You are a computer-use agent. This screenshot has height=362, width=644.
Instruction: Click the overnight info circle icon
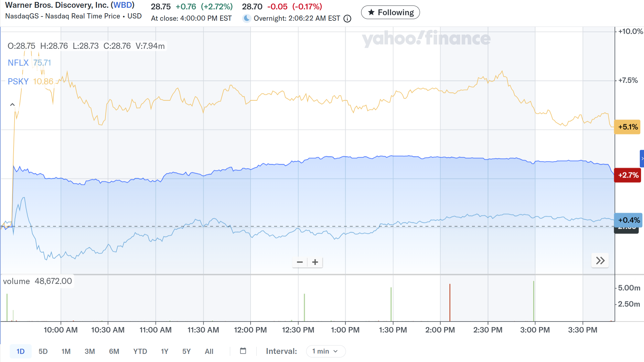[348, 19]
